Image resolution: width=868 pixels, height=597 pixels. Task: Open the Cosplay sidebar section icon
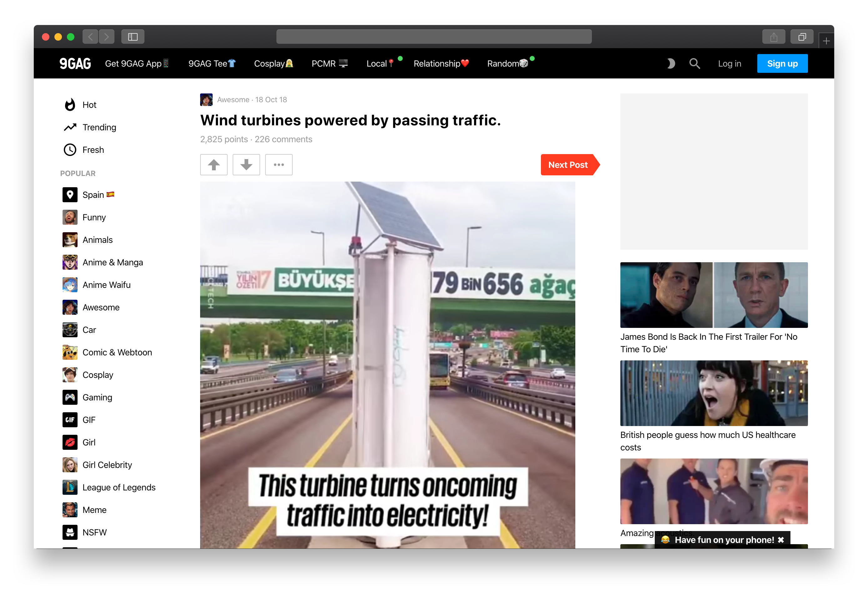pyautogui.click(x=70, y=375)
